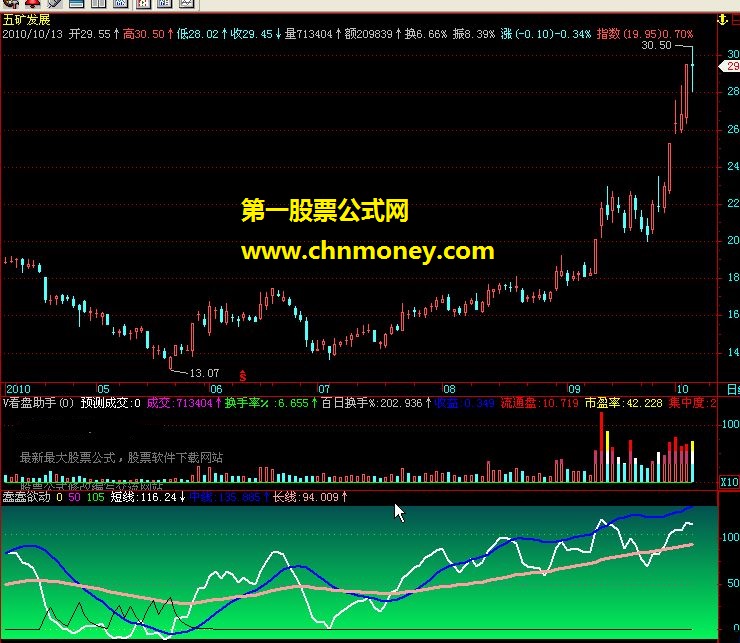The height and width of the screenshot is (643, 740).
Task: Click the 13.07 low price label on the chart
Action: click(204, 373)
